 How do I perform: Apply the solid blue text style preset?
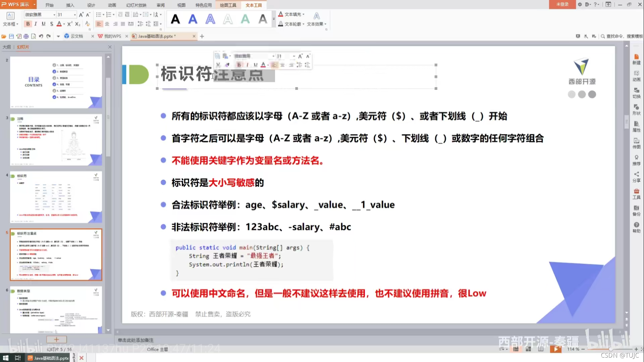click(193, 19)
